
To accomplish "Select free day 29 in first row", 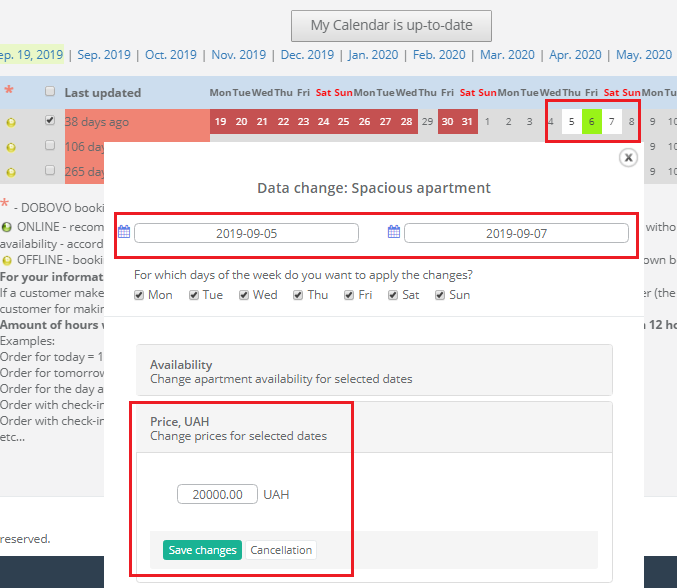I will (427, 122).
